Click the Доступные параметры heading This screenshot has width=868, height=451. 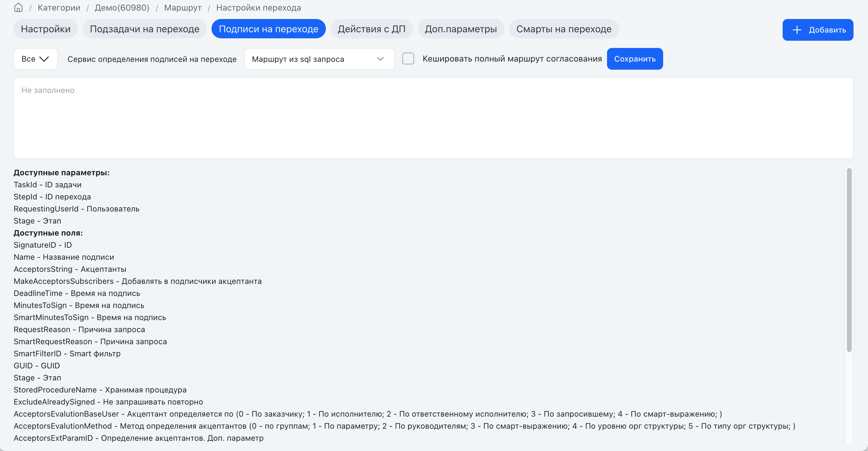[x=62, y=173]
